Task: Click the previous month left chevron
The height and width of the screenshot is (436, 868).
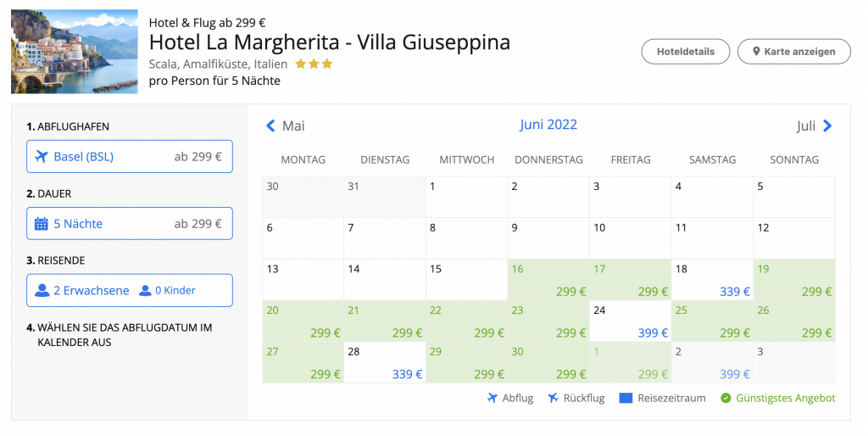Action: click(x=270, y=126)
